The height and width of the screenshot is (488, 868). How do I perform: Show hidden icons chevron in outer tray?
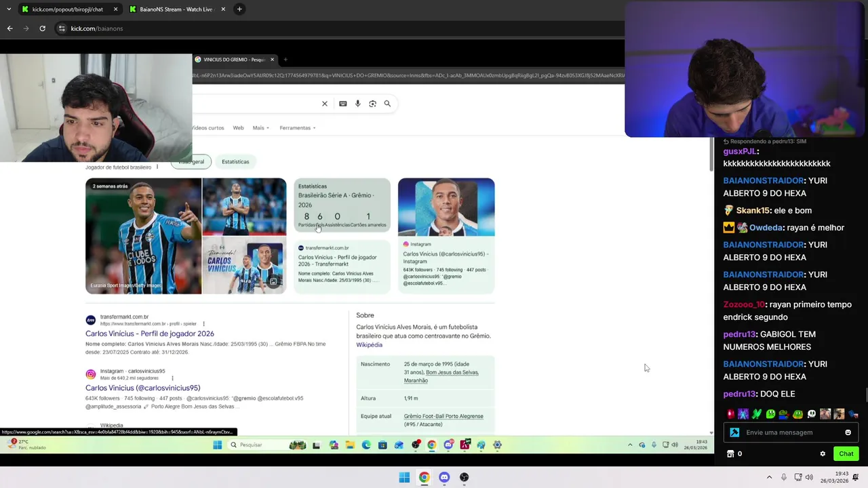point(769,477)
